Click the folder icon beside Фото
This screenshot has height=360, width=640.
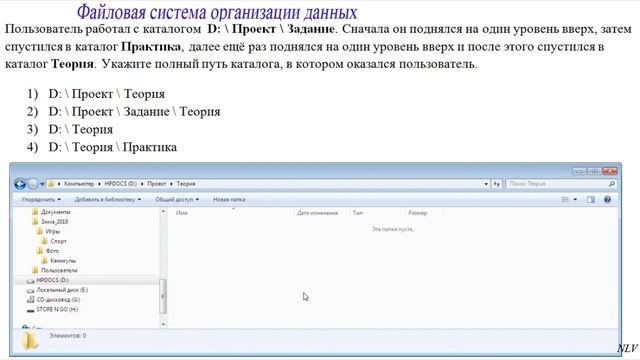click(x=40, y=251)
